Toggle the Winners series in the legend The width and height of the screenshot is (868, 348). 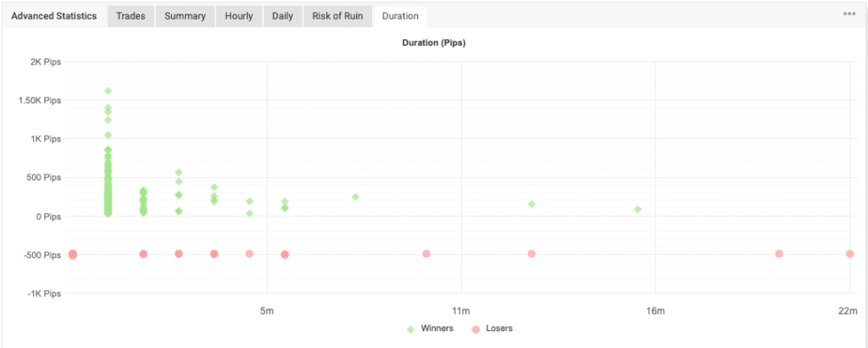click(430, 329)
